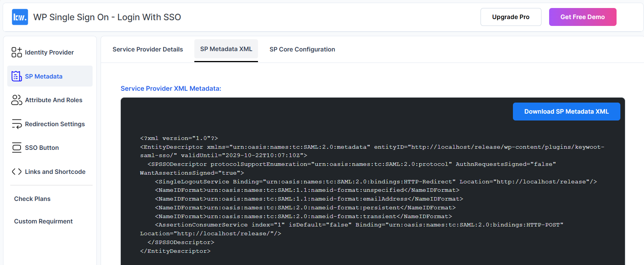Click the nameid-format:unspecified line
The width and height of the screenshot is (644, 265).
point(307,190)
